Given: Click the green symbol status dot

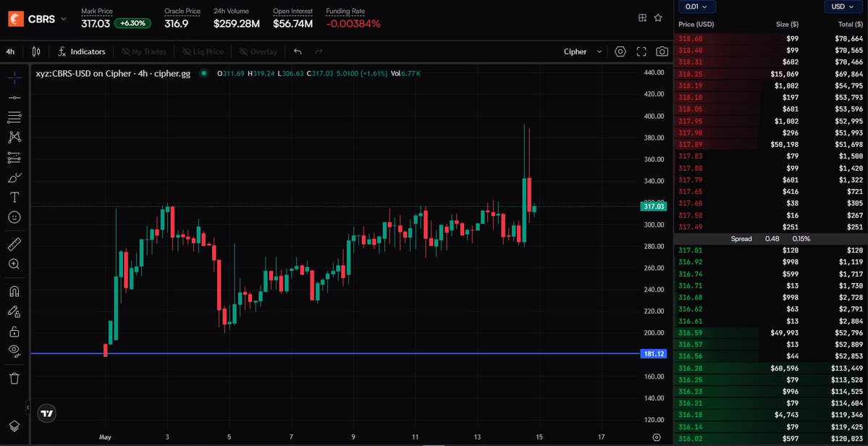Looking at the screenshot, I should 204,73.
